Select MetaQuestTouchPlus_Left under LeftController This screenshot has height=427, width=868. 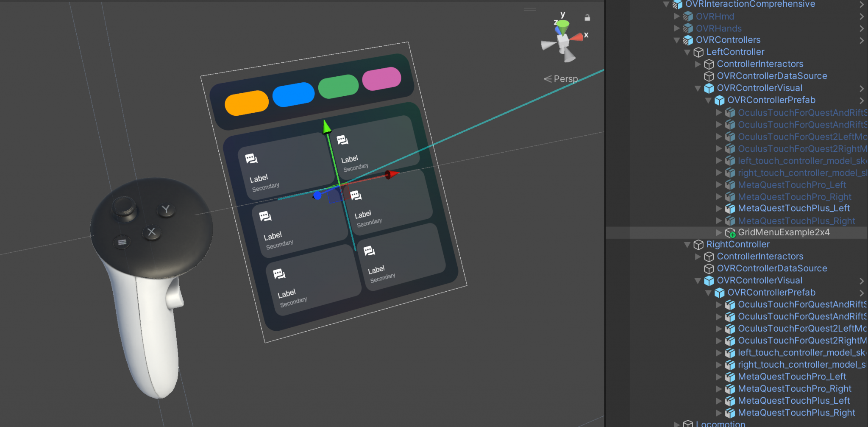tap(794, 208)
